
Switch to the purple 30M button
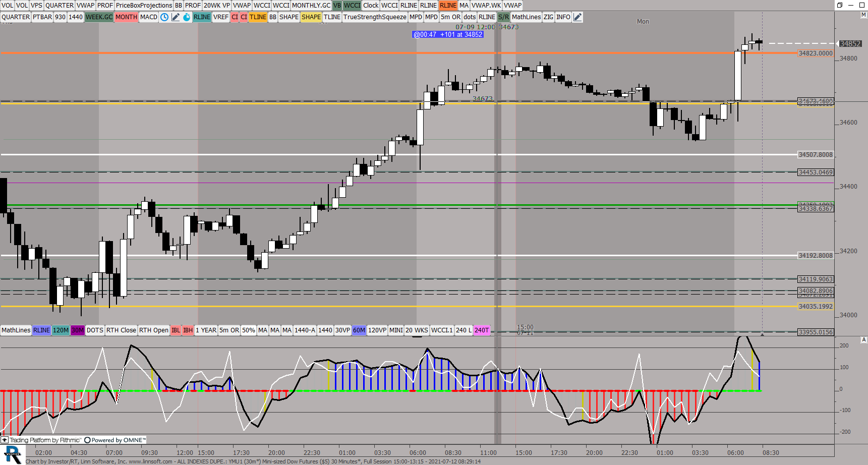click(78, 330)
